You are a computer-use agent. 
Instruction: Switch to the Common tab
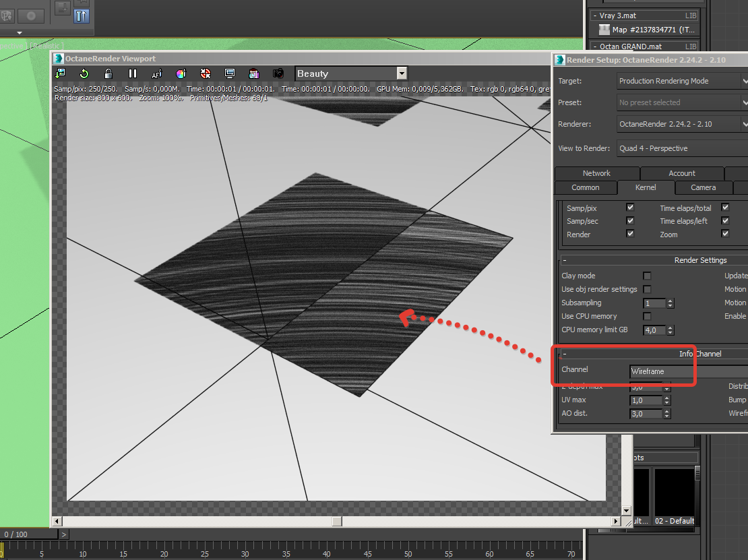click(x=585, y=187)
